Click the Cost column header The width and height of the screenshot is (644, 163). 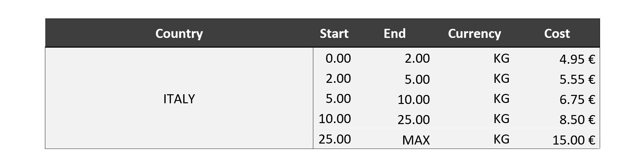pyautogui.click(x=557, y=34)
